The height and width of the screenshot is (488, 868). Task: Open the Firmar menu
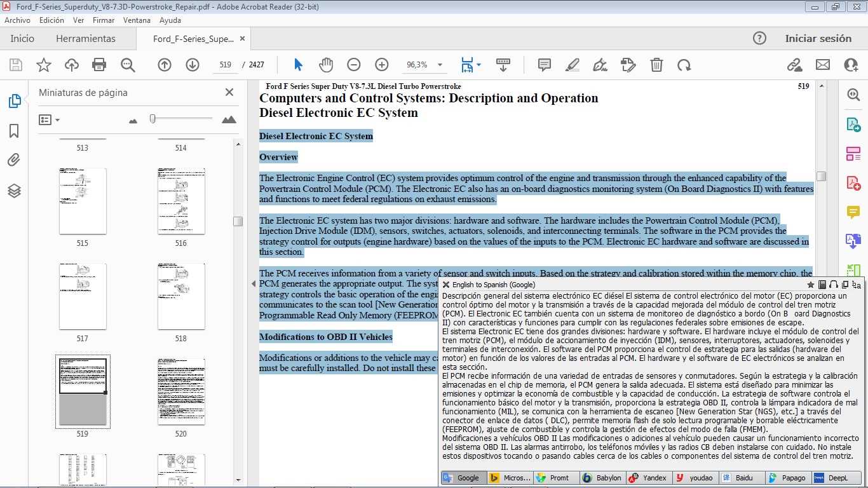click(x=104, y=20)
